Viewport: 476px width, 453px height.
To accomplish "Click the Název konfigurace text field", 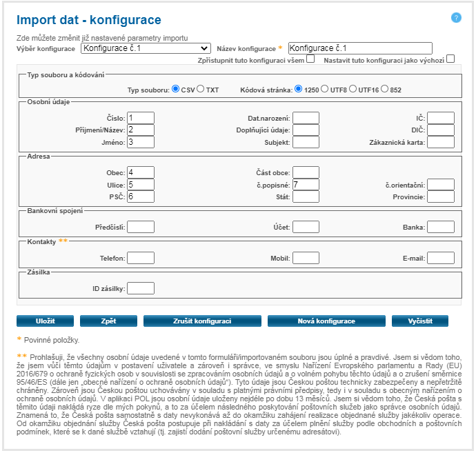I will (x=359, y=48).
